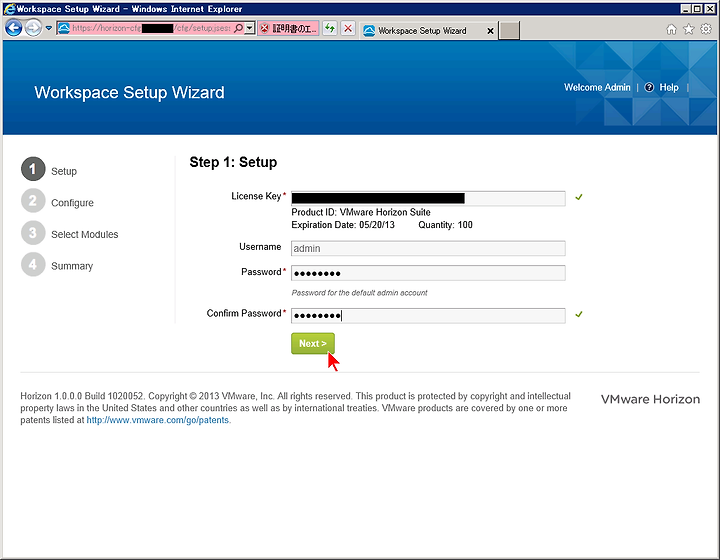This screenshot has height=560, width=720.
Task: Click the Help question mark icon
Action: tap(649, 87)
